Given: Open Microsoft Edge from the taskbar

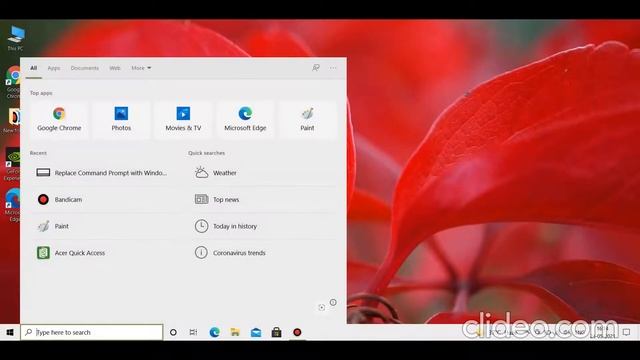Looking at the screenshot, I should pos(215,332).
